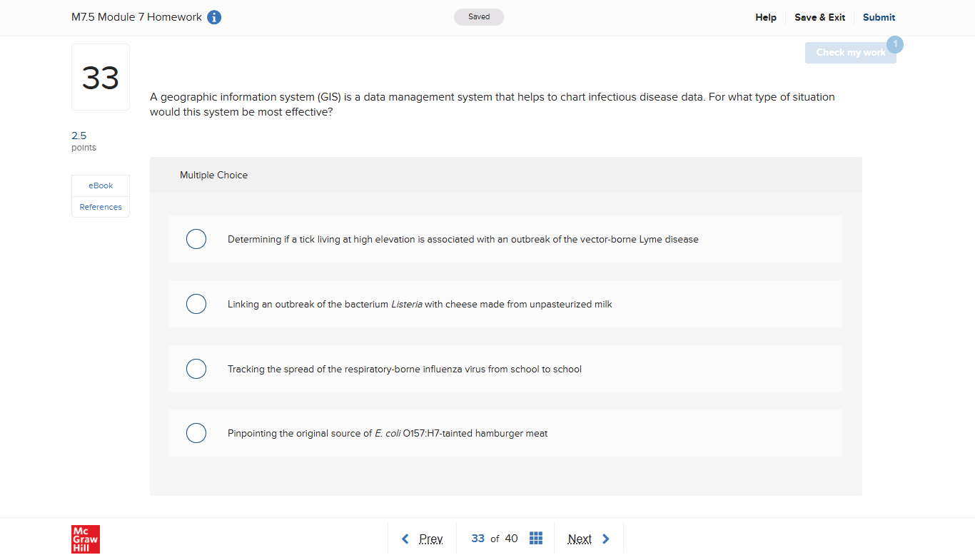This screenshot has width=975, height=560.
Task: Select the tick Lyme disease answer option
Action: click(x=196, y=239)
